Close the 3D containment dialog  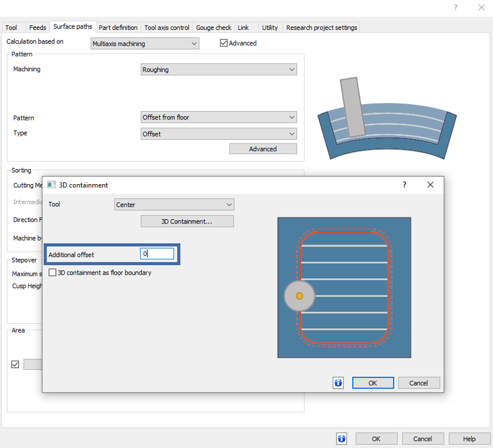click(x=430, y=185)
